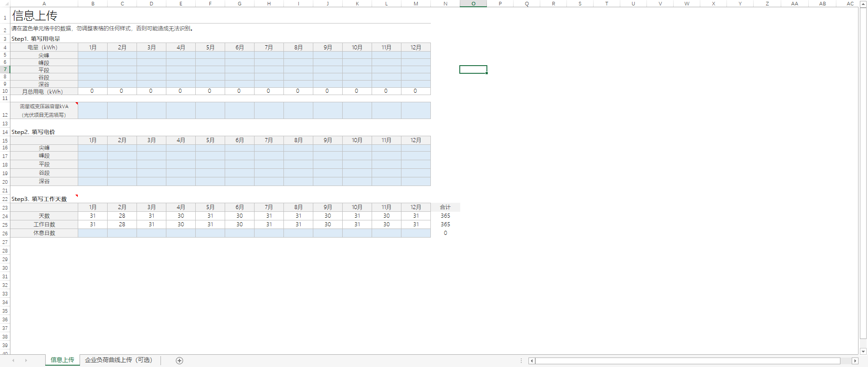Select the 合计 value in the 天数 row
This screenshot has height=367, width=868.
445,216
